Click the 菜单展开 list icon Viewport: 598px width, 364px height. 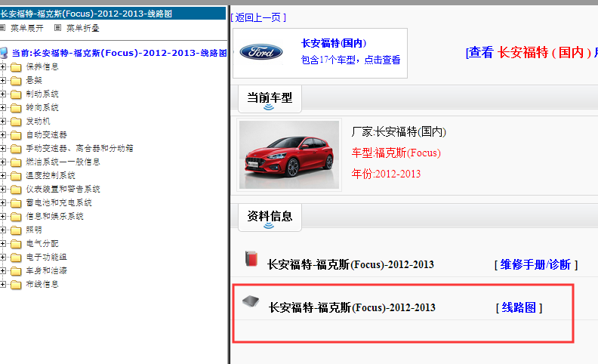(2, 27)
